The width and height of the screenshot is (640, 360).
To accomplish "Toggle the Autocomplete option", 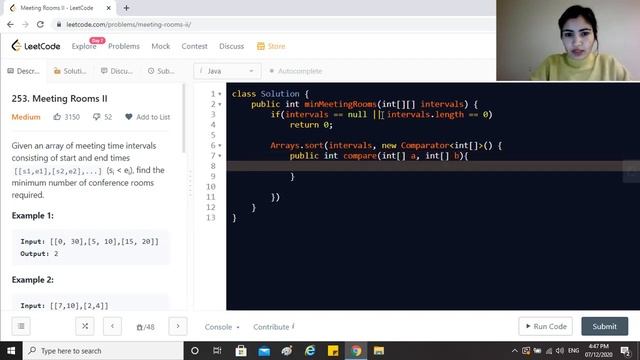I will (x=296, y=71).
